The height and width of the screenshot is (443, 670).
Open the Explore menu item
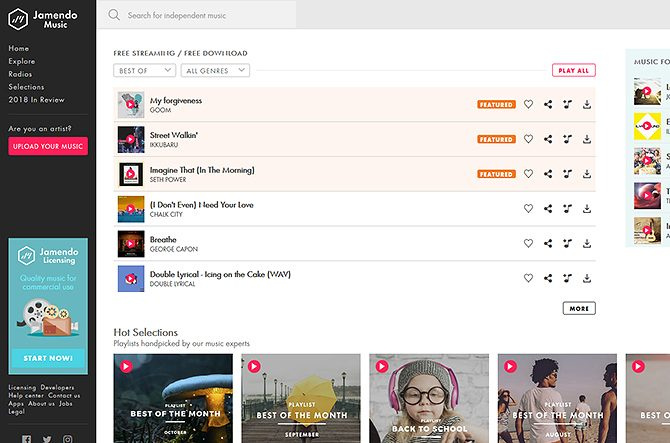22,61
